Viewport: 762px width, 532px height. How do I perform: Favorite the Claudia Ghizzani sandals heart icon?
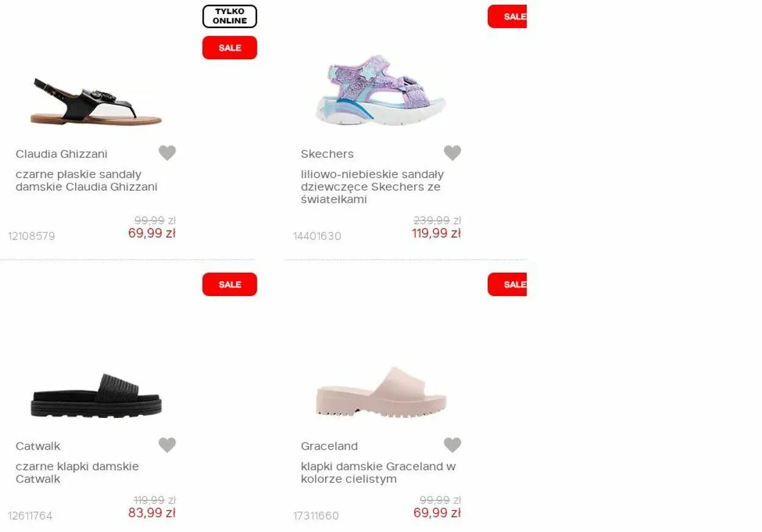(x=167, y=153)
